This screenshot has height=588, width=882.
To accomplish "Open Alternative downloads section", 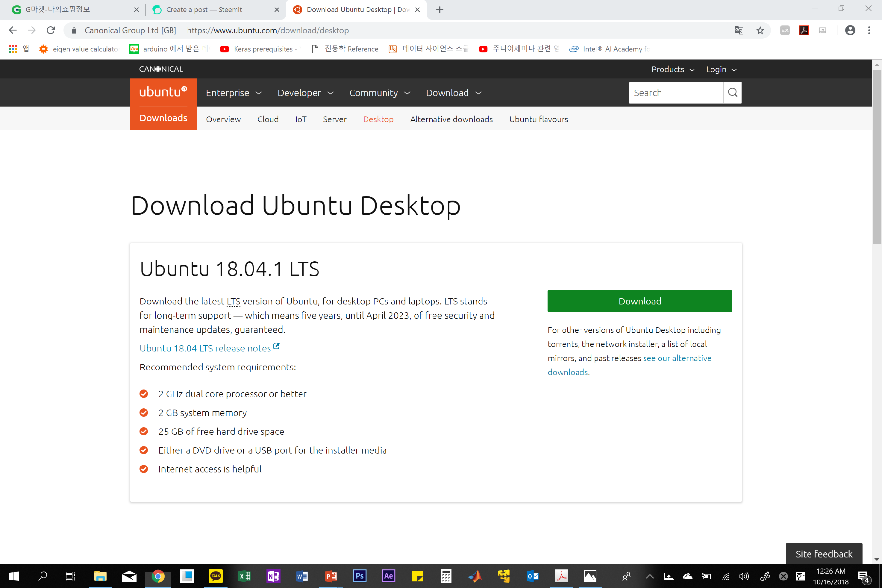I will pos(451,119).
